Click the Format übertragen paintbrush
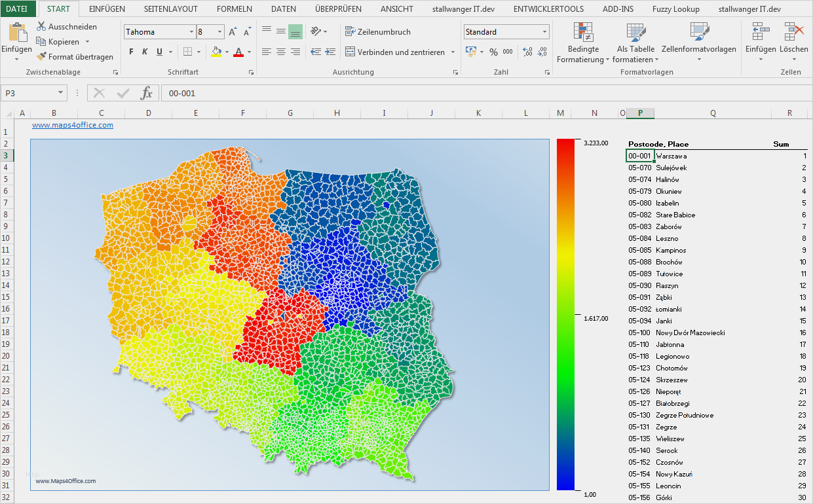The height and width of the screenshot is (504, 813). coord(41,57)
